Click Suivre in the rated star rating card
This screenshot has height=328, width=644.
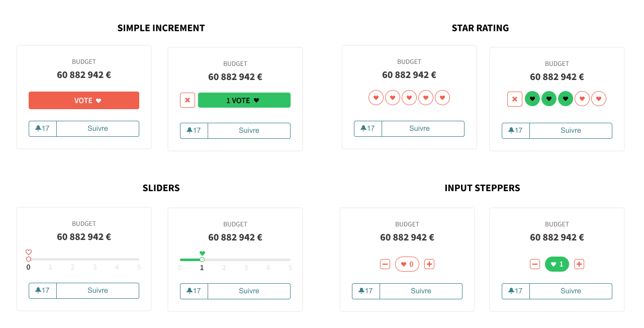point(571,131)
